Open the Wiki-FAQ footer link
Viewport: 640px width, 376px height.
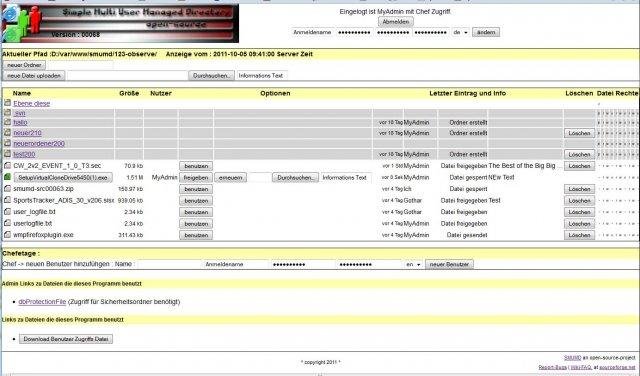580,367
